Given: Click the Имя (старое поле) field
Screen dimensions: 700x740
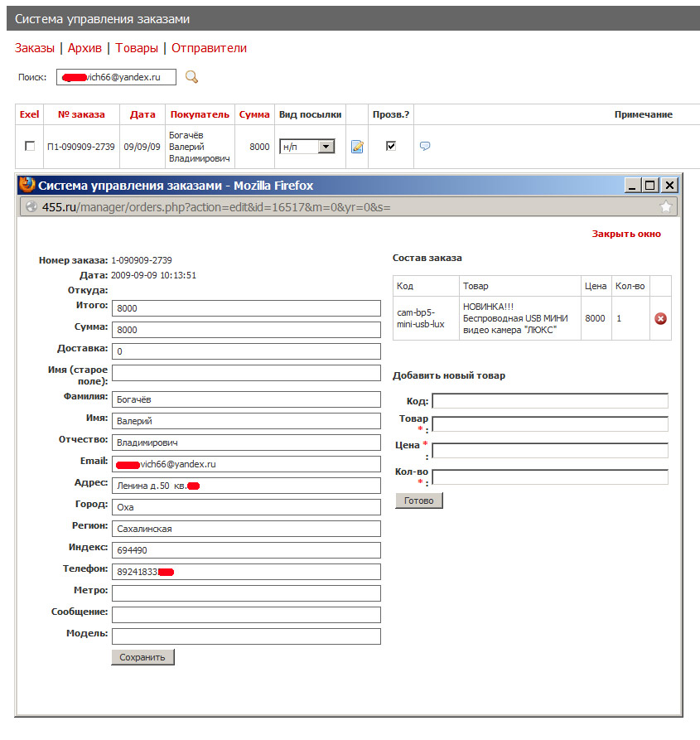Looking at the screenshot, I should [x=246, y=373].
